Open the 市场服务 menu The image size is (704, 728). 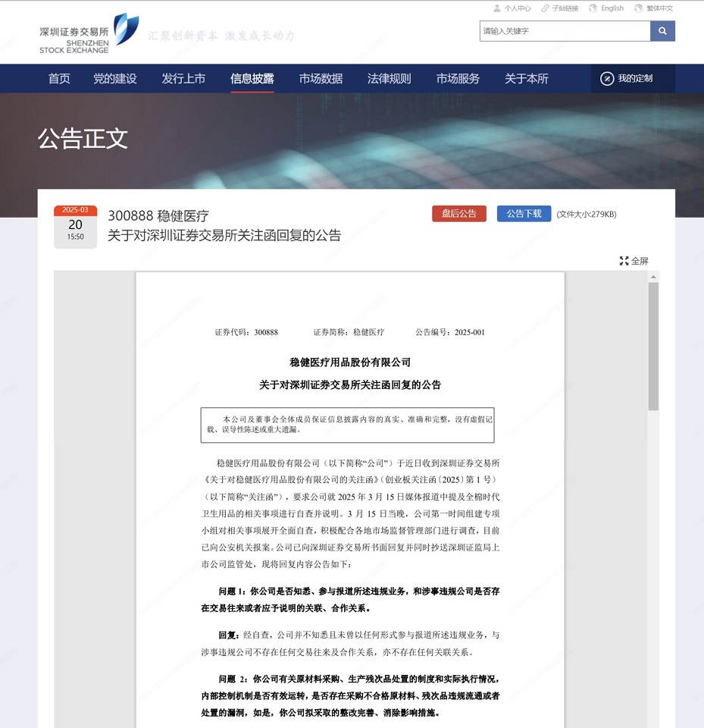click(456, 78)
